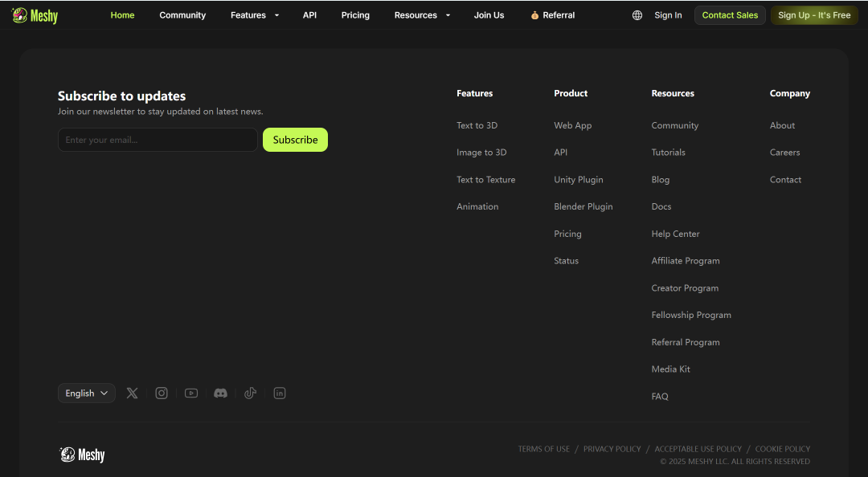Image resolution: width=868 pixels, height=477 pixels.
Task: Open Privacy Policy link
Action: (612, 450)
